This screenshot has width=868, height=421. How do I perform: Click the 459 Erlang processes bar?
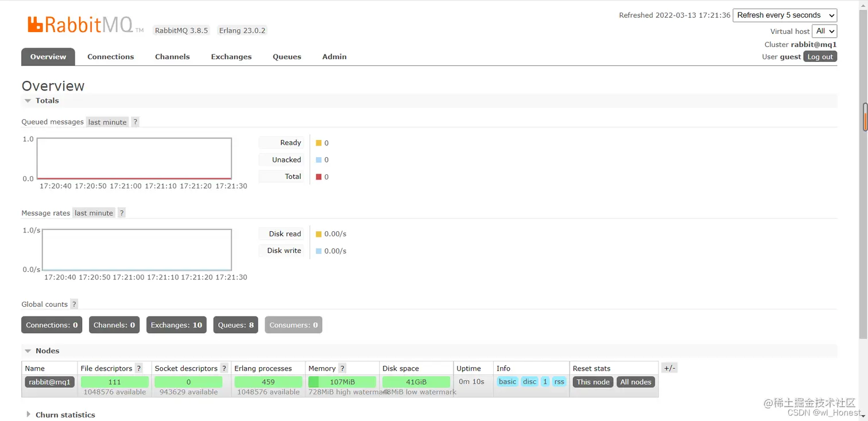[x=268, y=382]
